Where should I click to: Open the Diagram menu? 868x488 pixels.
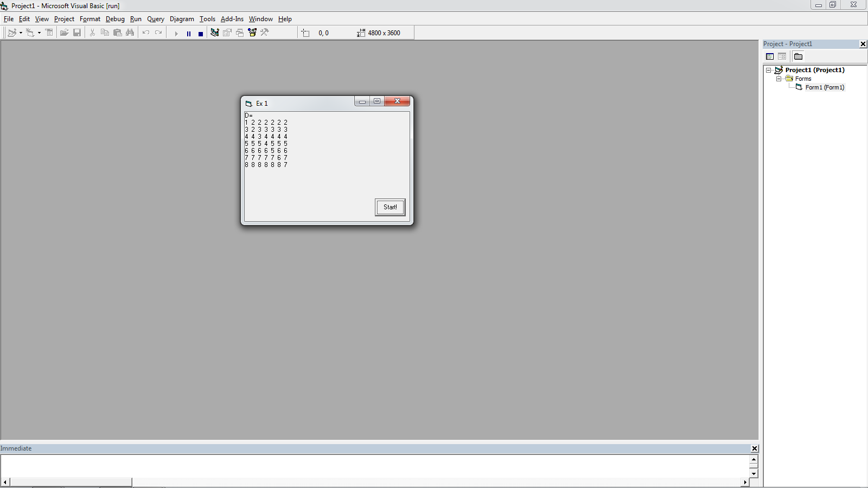(x=182, y=19)
